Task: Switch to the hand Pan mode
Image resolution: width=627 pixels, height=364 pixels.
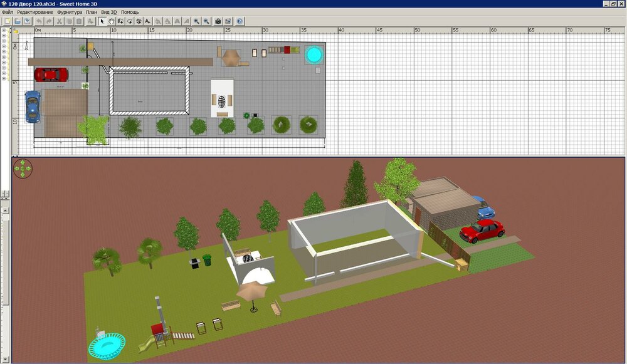Action: point(112,21)
